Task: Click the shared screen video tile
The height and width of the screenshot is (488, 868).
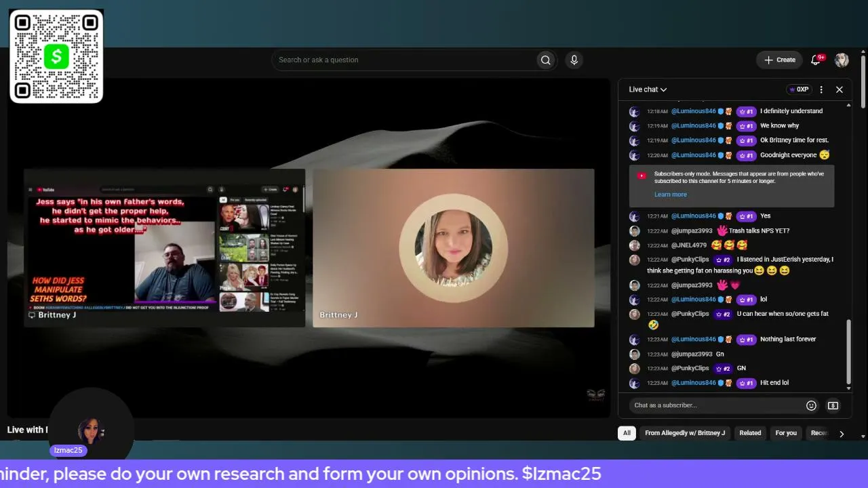Action: pos(165,248)
